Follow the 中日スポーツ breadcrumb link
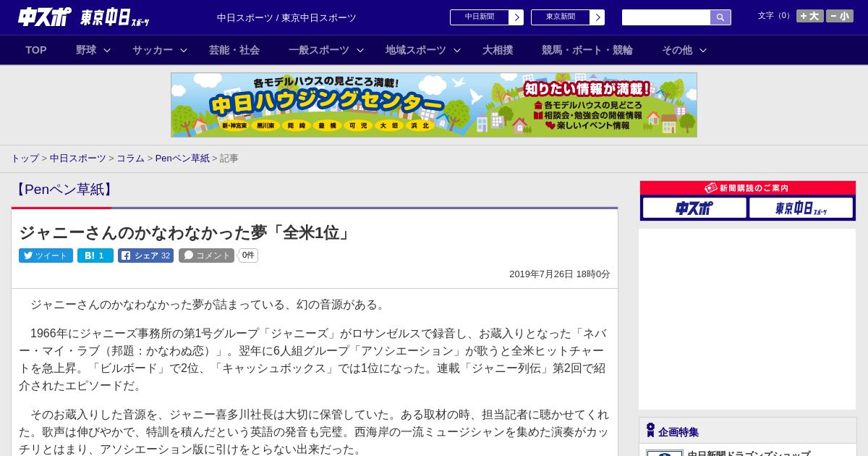The image size is (868, 456). [x=78, y=159]
